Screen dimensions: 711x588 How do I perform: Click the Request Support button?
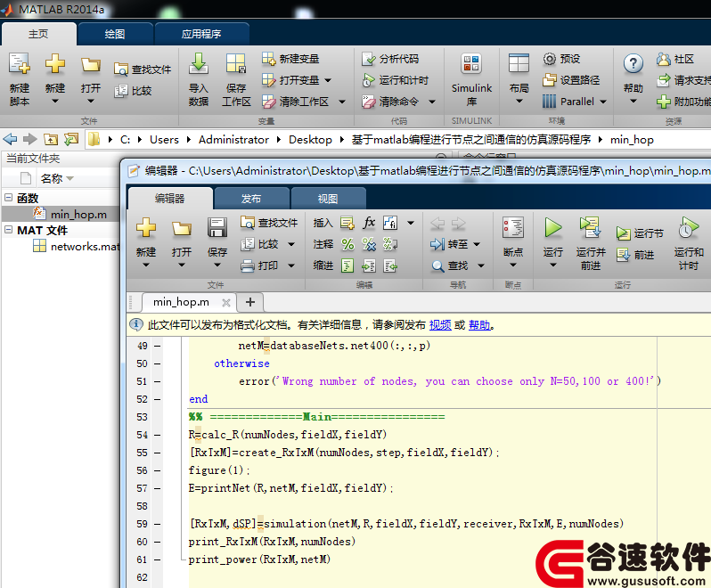683,80
